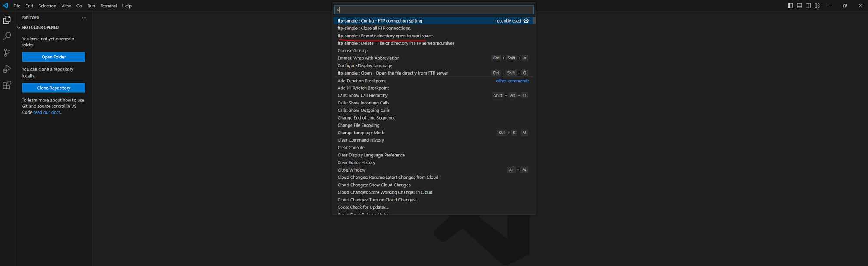The width and height of the screenshot is (868, 266).
Task: Select Calls: Show Outgoing Calls
Action: [x=433, y=110]
